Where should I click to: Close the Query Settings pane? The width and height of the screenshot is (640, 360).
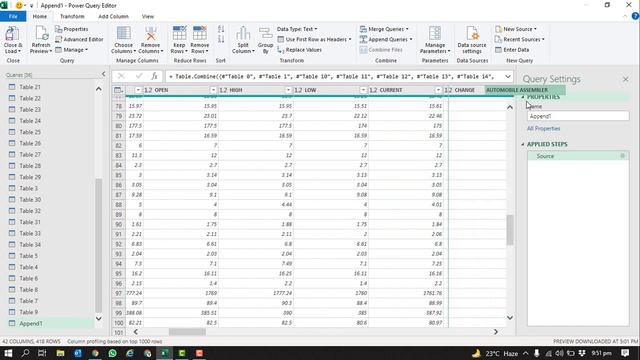(x=625, y=79)
